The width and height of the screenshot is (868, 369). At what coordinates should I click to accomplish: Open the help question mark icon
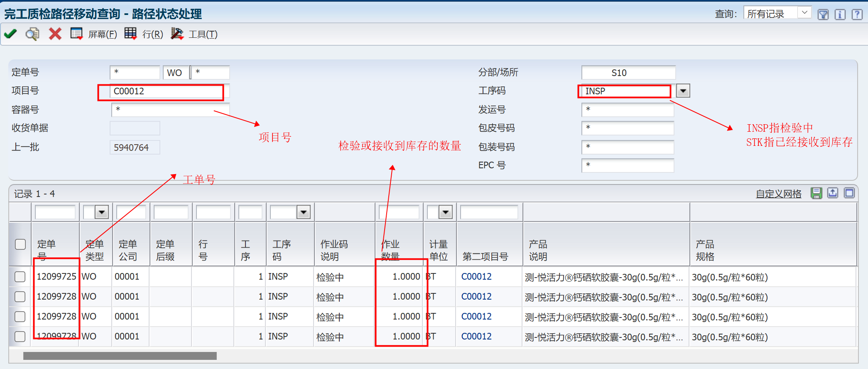(x=857, y=15)
